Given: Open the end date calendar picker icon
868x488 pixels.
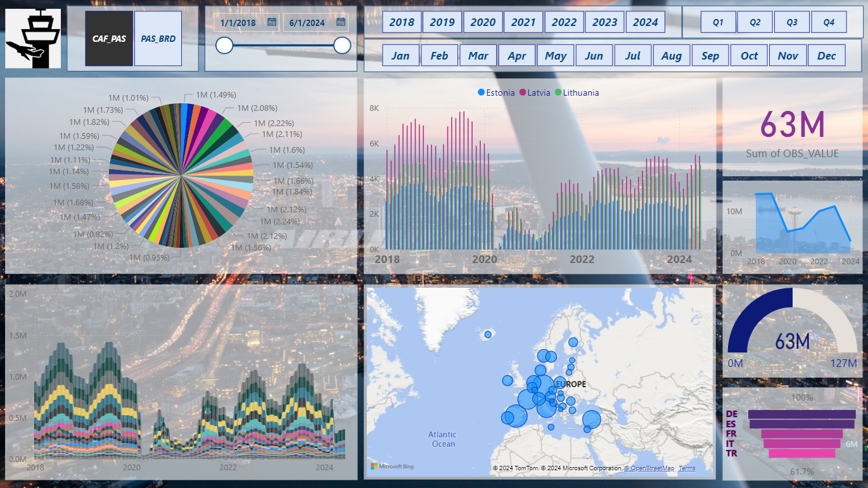Looking at the screenshot, I should pos(340,22).
